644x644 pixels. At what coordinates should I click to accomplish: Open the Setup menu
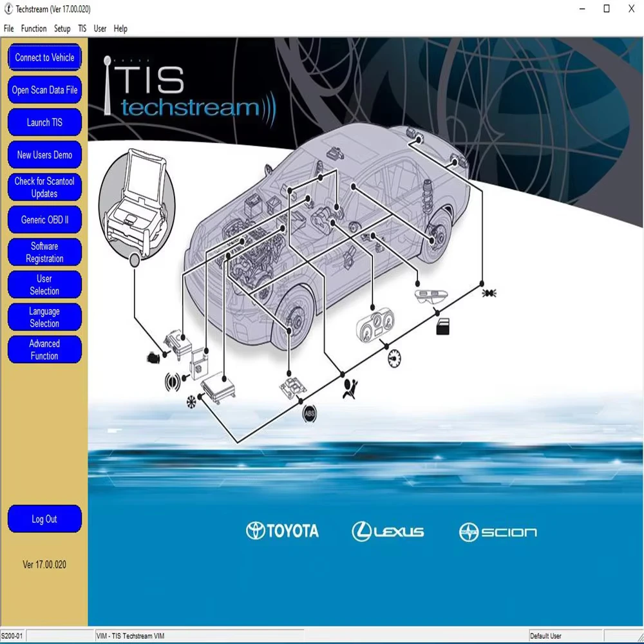click(62, 28)
